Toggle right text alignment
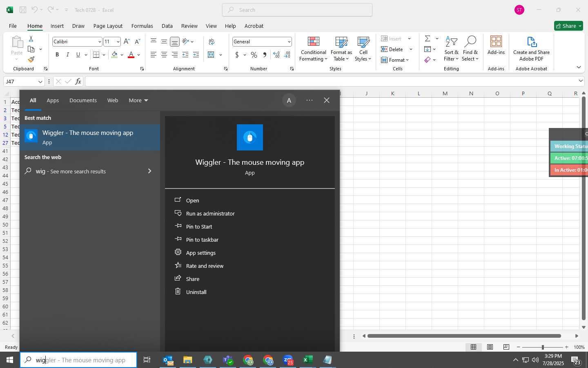 pyautogui.click(x=175, y=55)
